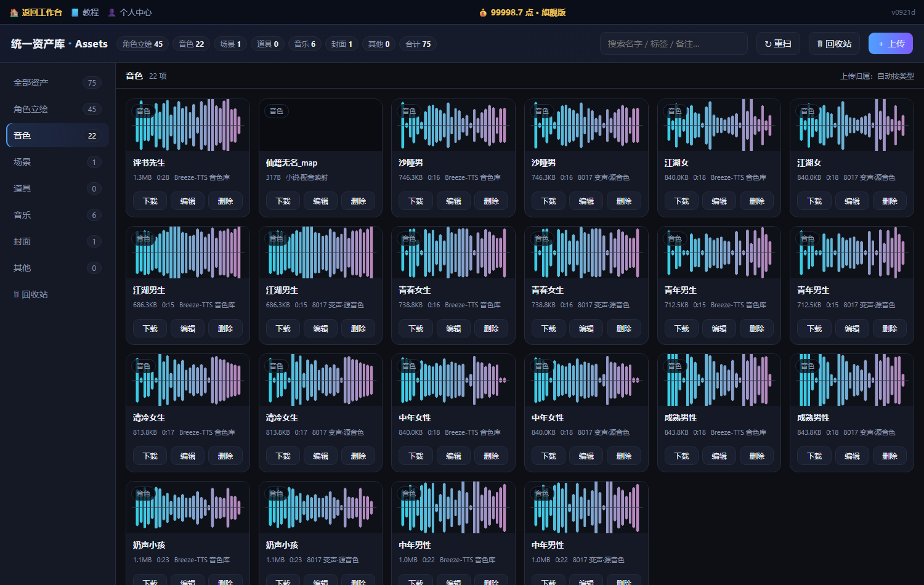This screenshot has width=924, height=585.
Task: Select 全部资产 in the sidebar
Action: pyautogui.click(x=57, y=83)
